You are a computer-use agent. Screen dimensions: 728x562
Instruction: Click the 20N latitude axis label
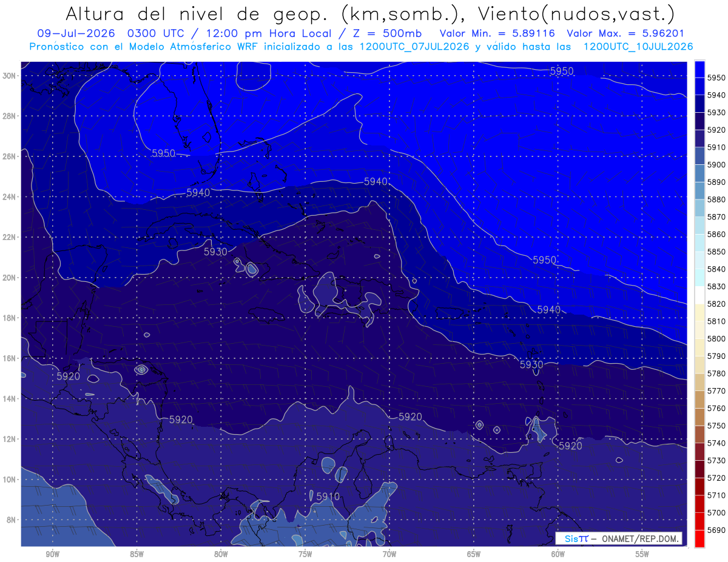[x=8, y=278]
